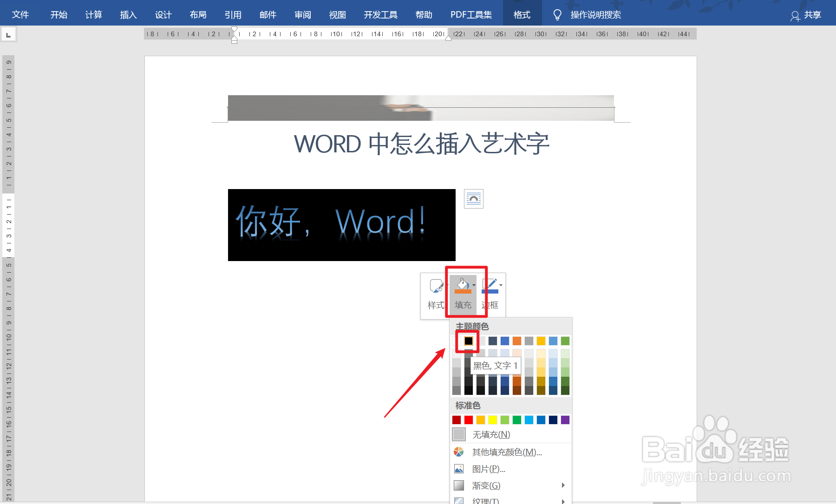
Task: Click the tab stop selector at the ruler corner
Action: pyautogui.click(x=9, y=34)
